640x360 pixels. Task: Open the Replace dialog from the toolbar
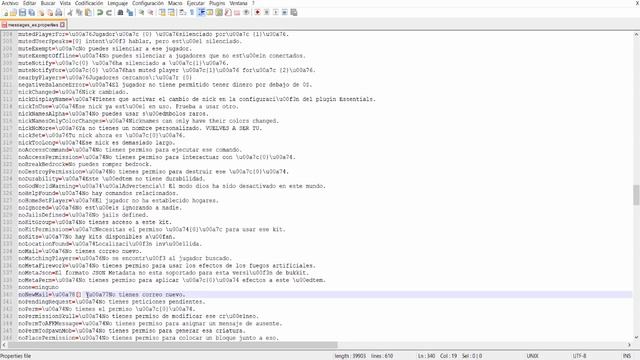130,13
